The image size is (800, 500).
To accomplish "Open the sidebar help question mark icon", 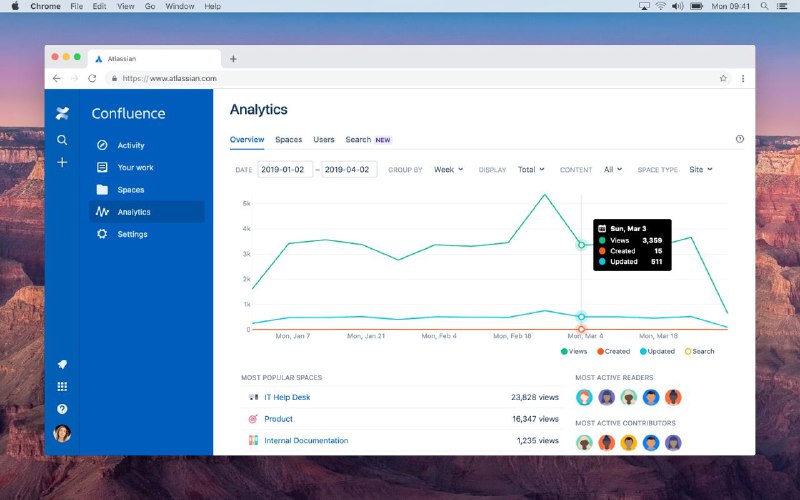I will coord(62,409).
